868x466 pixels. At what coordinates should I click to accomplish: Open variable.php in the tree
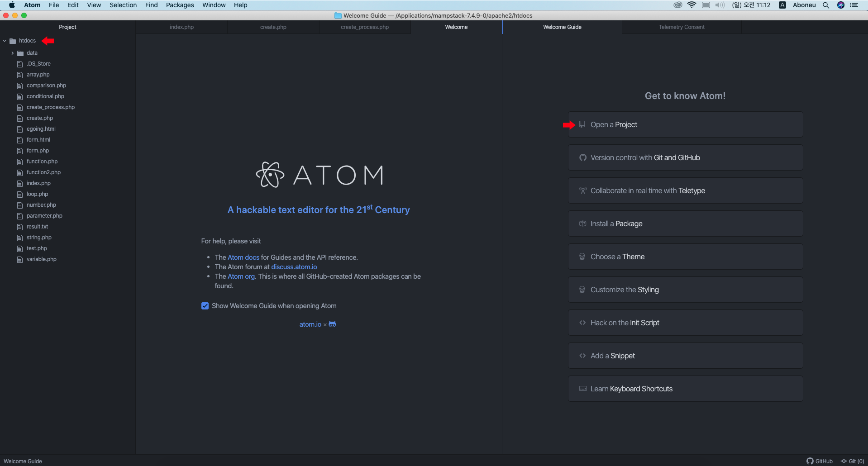point(42,259)
